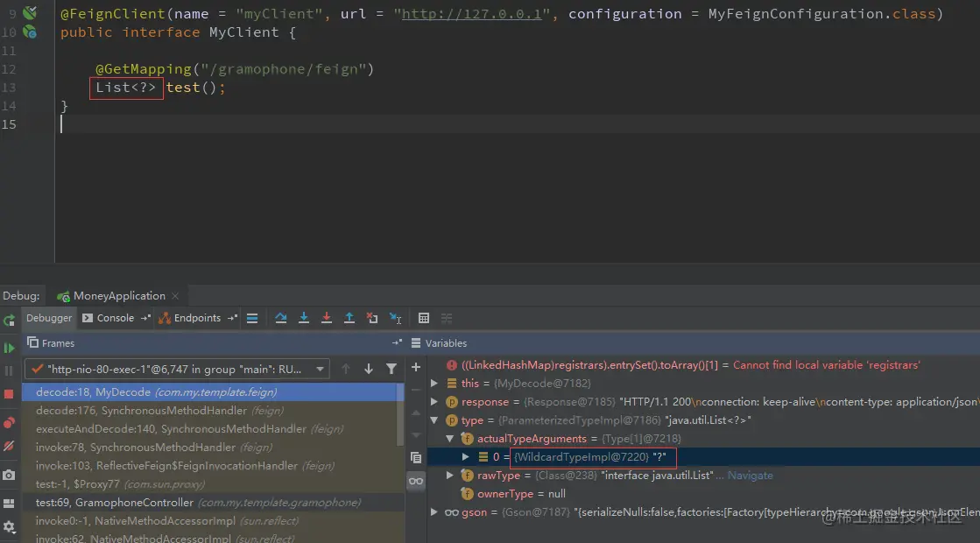Open URL http://127.0.0.1 in code
Viewport: 980px width, 543px height.
[x=471, y=14]
